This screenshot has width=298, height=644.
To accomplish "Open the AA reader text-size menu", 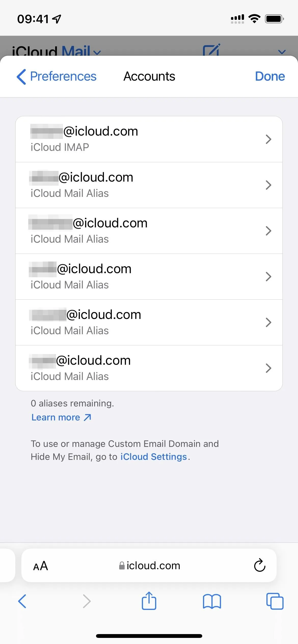I will coord(41,566).
